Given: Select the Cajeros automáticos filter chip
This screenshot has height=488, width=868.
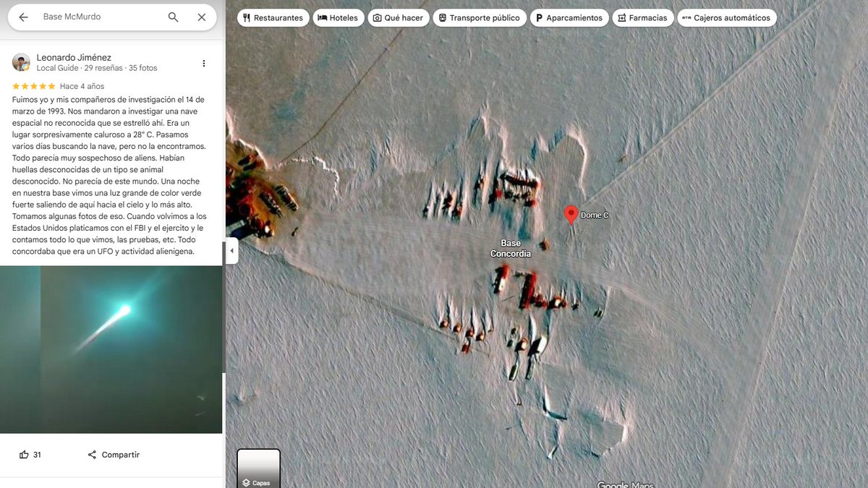Looking at the screenshot, I should pyautogui.click(x=727, y=18).
